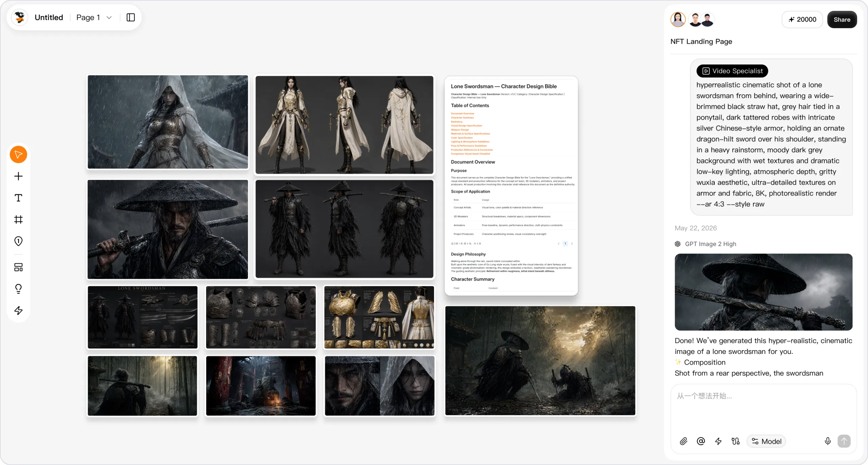
Task: Click Companion Visual Asset Checklist link
Action: [x=470, y=154]
